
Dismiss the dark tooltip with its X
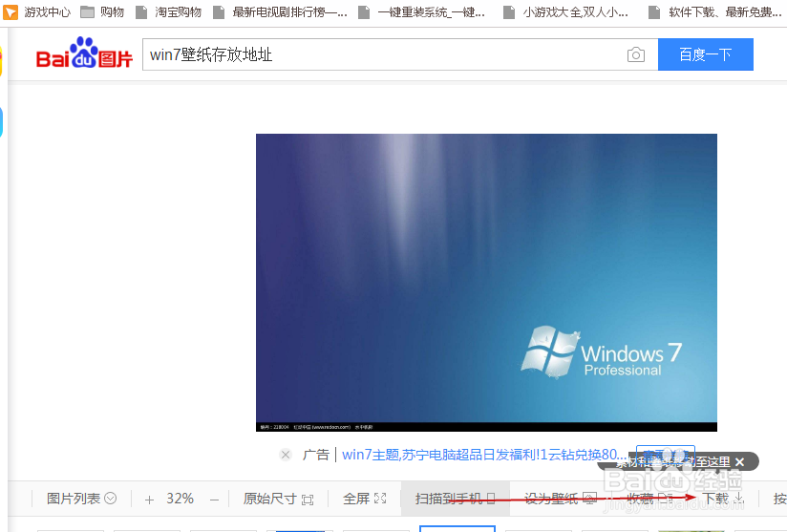739,462
